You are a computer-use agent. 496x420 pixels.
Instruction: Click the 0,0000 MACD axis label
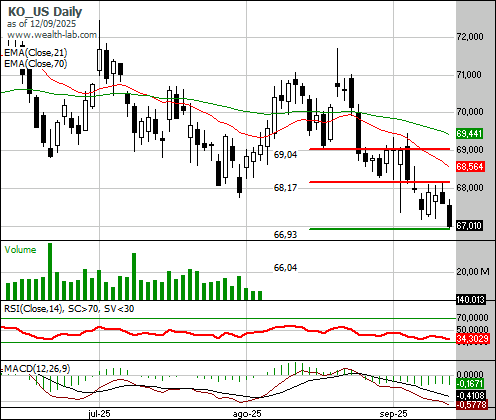pos(470,374)
